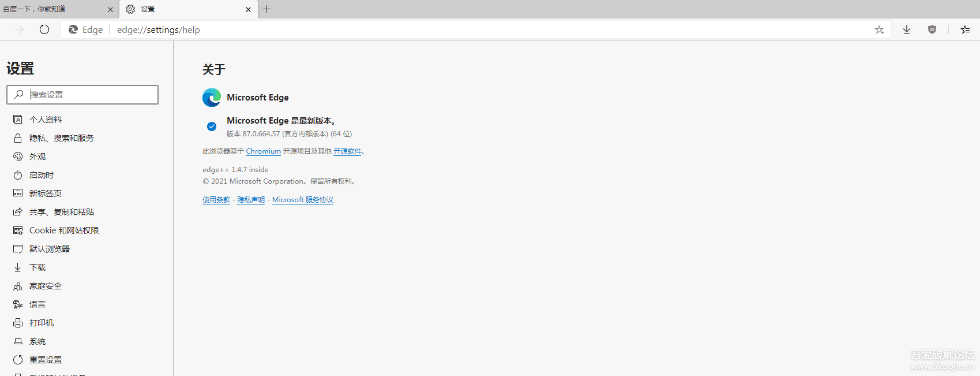Switch to the 百度一下，你就知道 tab
This screenshot has width=980, height=376.
pos(59,9)
